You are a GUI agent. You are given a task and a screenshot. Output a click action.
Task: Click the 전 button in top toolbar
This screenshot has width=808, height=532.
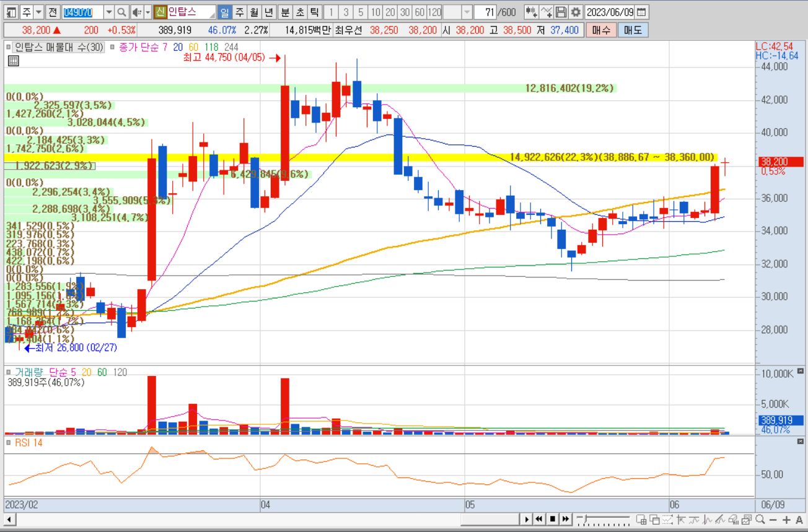coord(53,12)
